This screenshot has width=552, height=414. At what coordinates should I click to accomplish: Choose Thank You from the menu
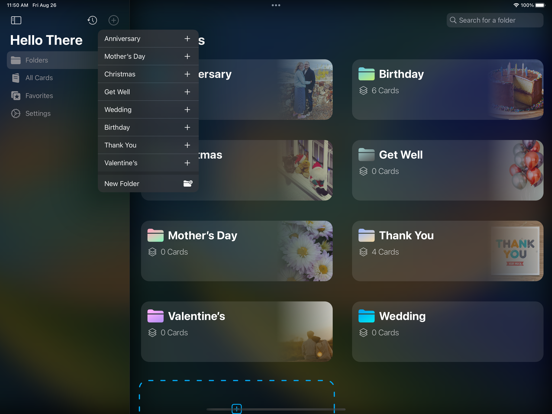148,145
